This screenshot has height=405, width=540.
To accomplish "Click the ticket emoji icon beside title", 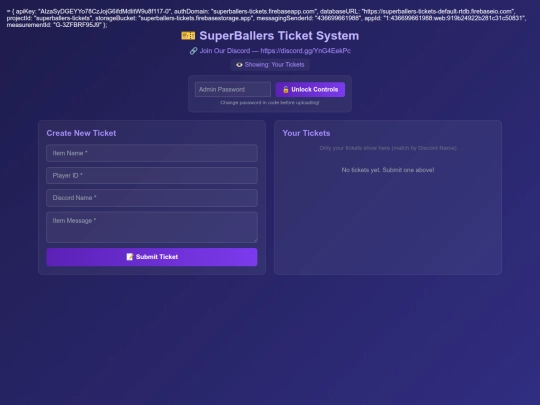I will 188,36.
